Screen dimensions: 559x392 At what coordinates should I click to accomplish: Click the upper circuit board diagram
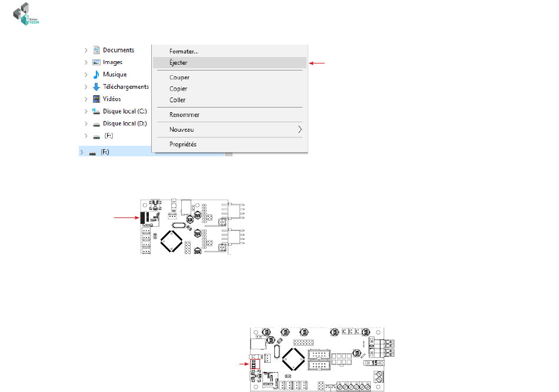point(192,226)
